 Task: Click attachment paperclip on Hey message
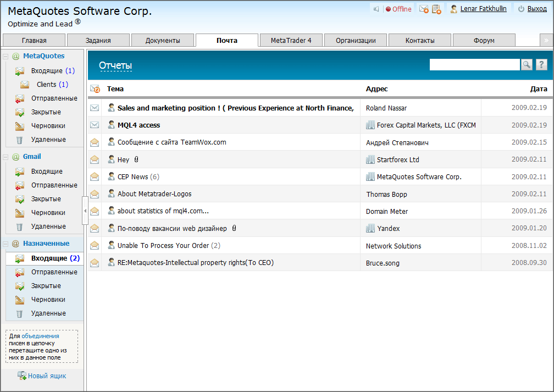(136, 159)
